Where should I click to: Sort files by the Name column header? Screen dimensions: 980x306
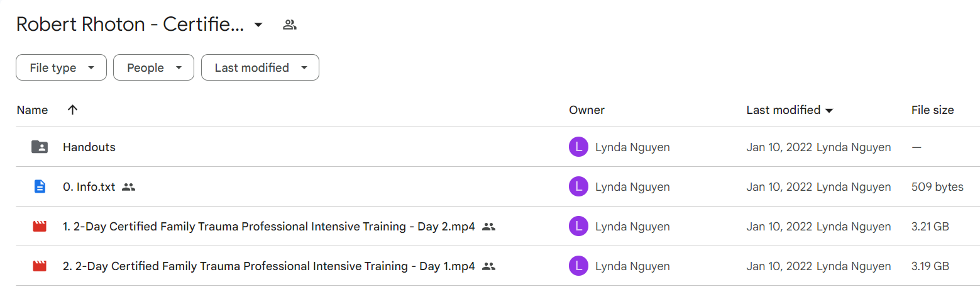32,110
